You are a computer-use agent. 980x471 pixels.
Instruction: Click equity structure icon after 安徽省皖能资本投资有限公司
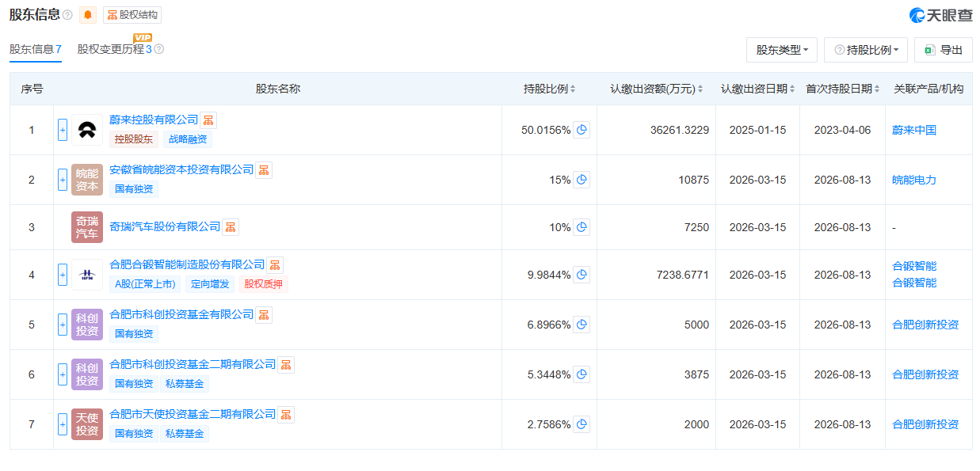click(x=264, y=170)
